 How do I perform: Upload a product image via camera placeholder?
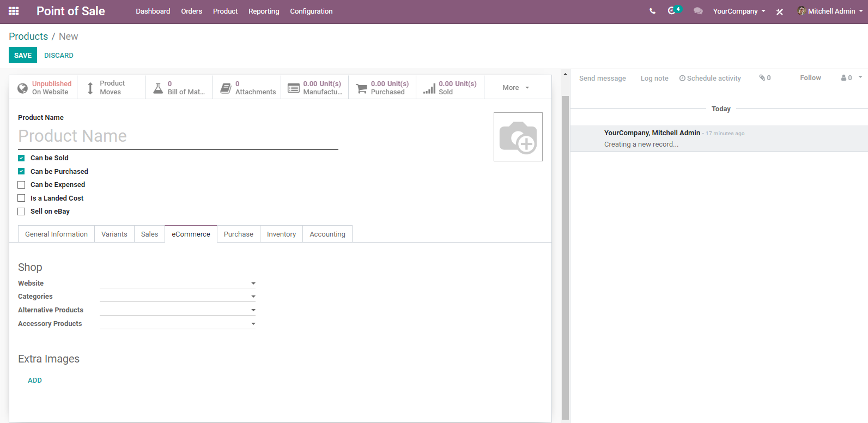click(518, 137)
